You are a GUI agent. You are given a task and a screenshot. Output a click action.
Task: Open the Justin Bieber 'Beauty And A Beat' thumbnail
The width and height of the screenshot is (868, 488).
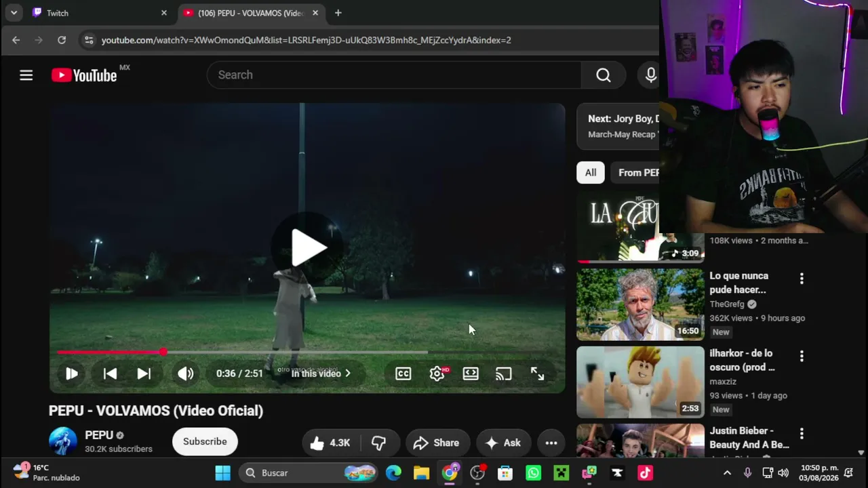coord(640,441)
